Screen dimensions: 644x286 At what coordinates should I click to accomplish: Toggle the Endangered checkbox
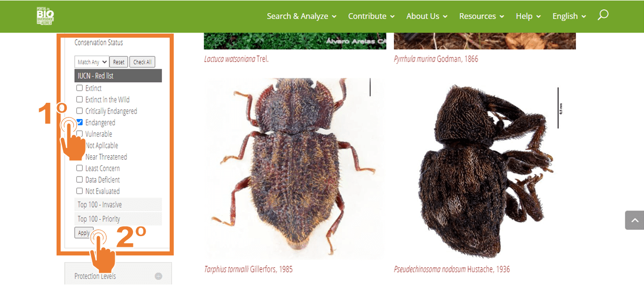(x=79, y=122)
